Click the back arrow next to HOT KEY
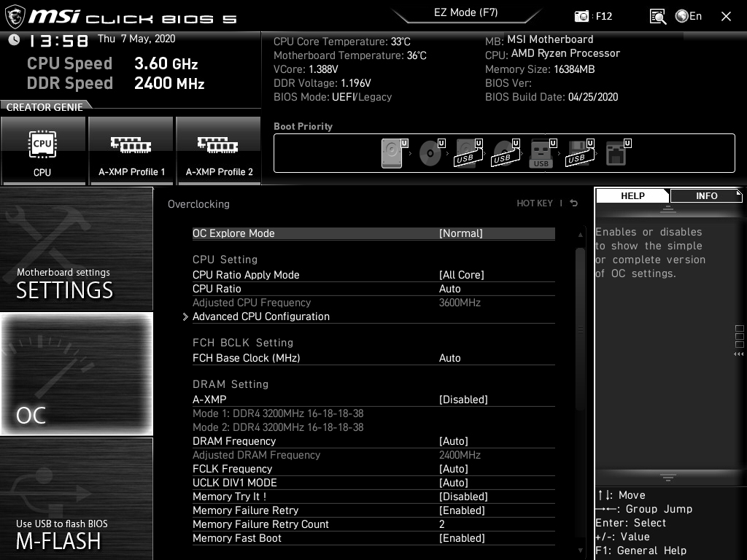 (574, 203)
